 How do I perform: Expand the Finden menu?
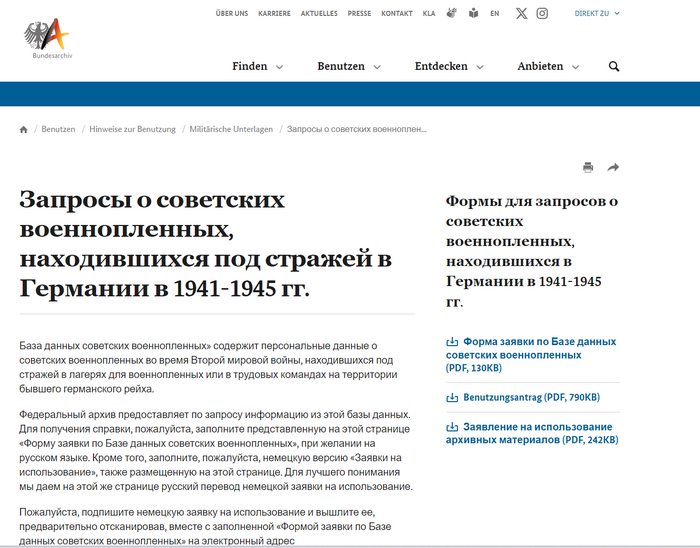point(257,66)
